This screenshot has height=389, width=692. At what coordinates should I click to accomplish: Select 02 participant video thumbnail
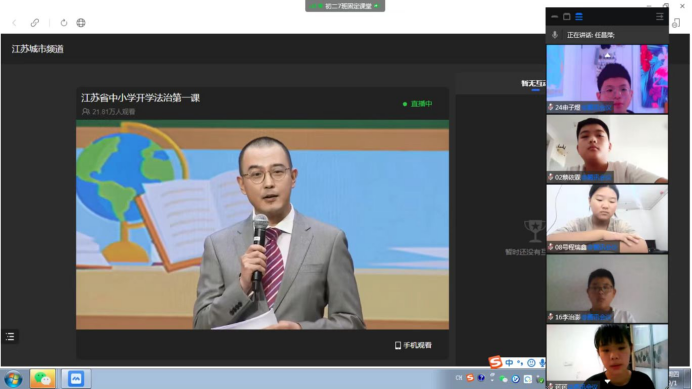607,148
